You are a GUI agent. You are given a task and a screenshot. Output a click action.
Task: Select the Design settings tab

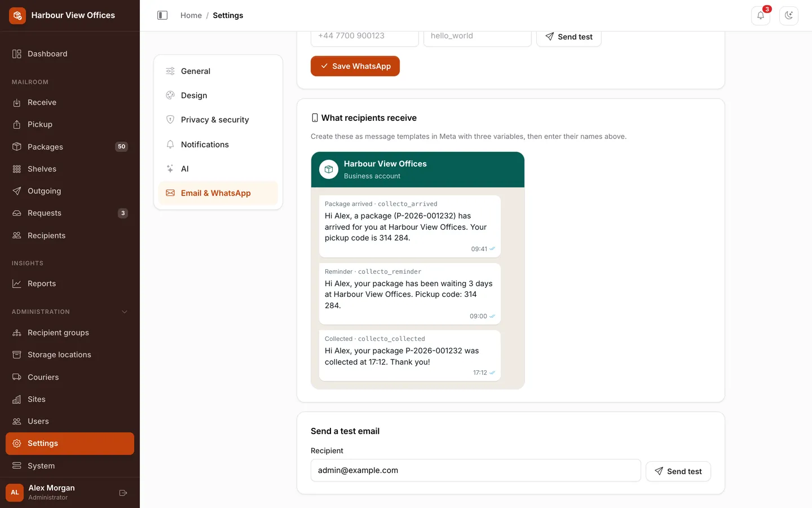[218, 95]
